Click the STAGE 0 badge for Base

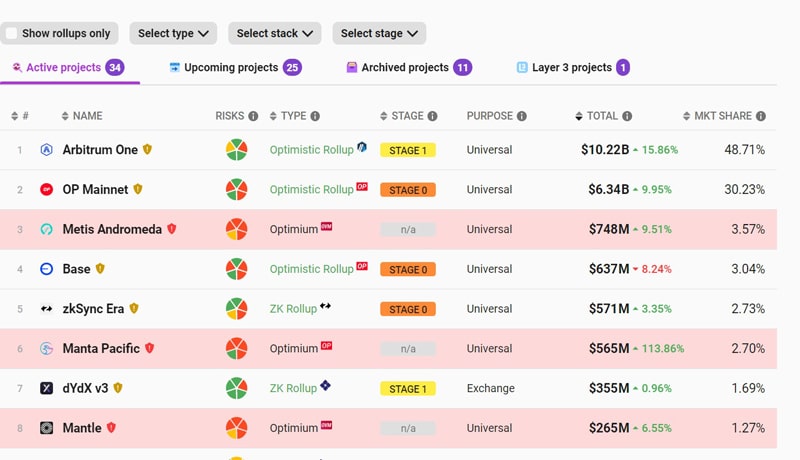pyautogui.click(x=408, y=270)
